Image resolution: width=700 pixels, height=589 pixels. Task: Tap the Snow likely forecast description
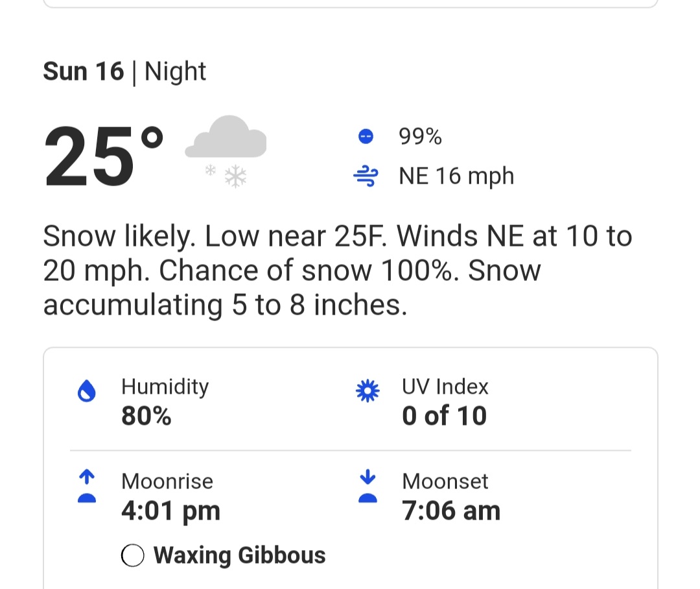pos(338,270)
